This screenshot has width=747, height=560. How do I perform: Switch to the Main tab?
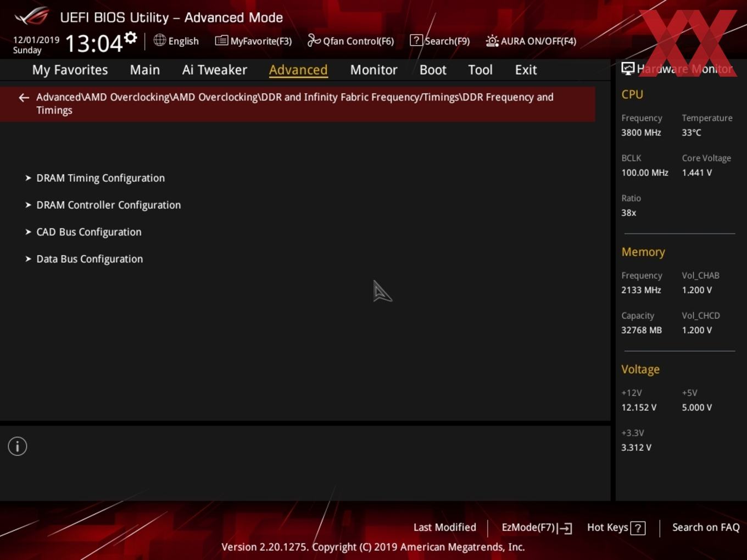145,70
